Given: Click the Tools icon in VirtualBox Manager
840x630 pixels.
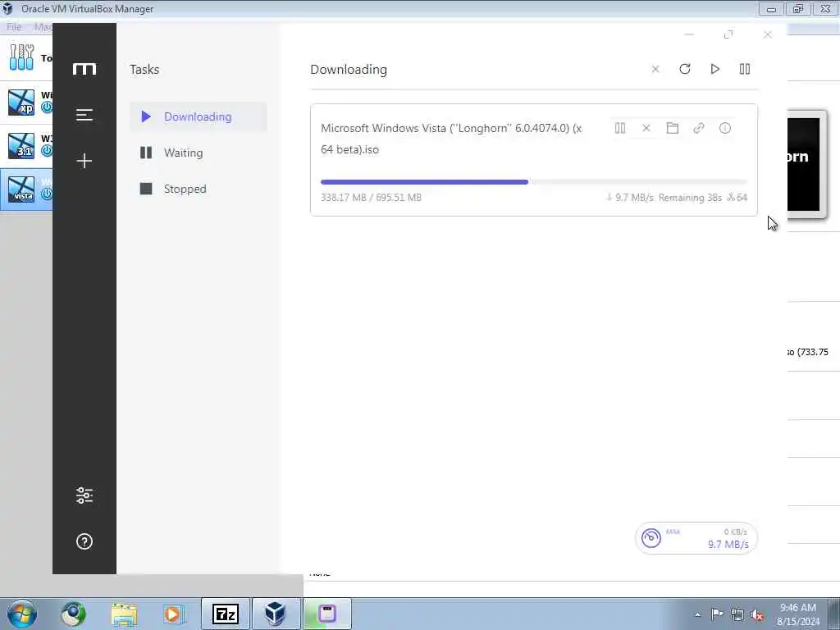Looking at the screenshot, I should pyautogui.click(x=21, y=57).
